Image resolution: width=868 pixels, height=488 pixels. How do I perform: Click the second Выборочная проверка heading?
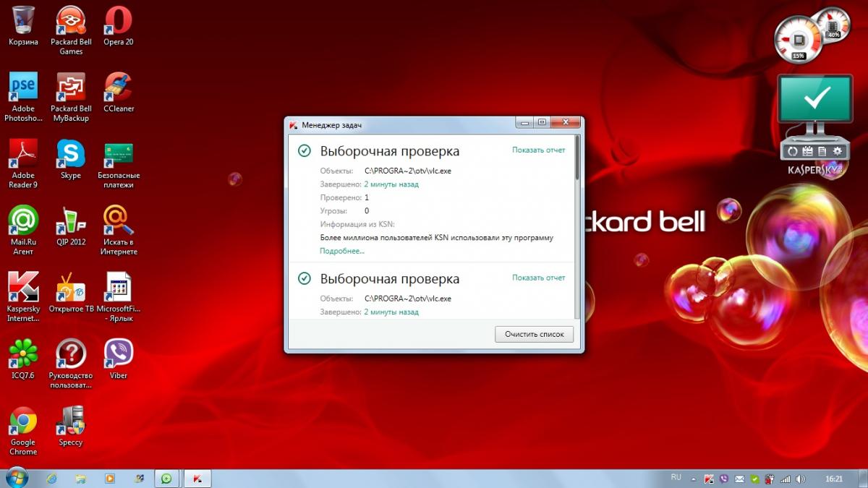[390, 279]
